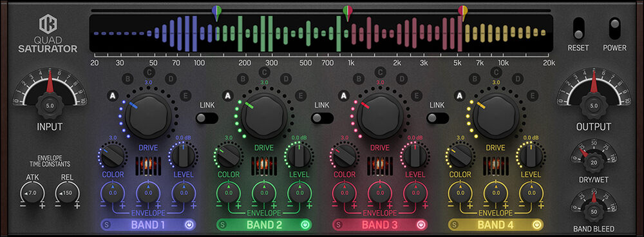This screenshot has width=644, height=237.
Task: Click the Band 3 COLOR knob
Action: 344,156
